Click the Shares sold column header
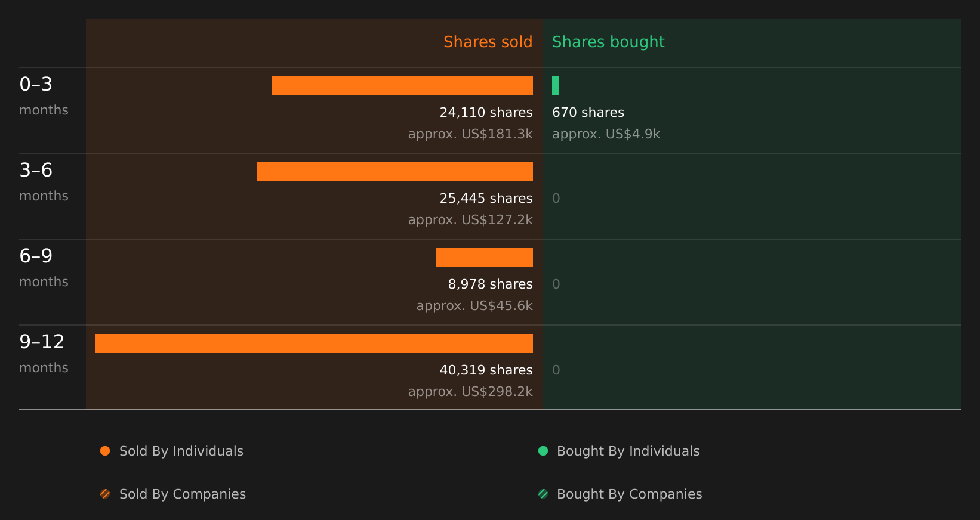 pyautogui.click(x=488, y=42)
